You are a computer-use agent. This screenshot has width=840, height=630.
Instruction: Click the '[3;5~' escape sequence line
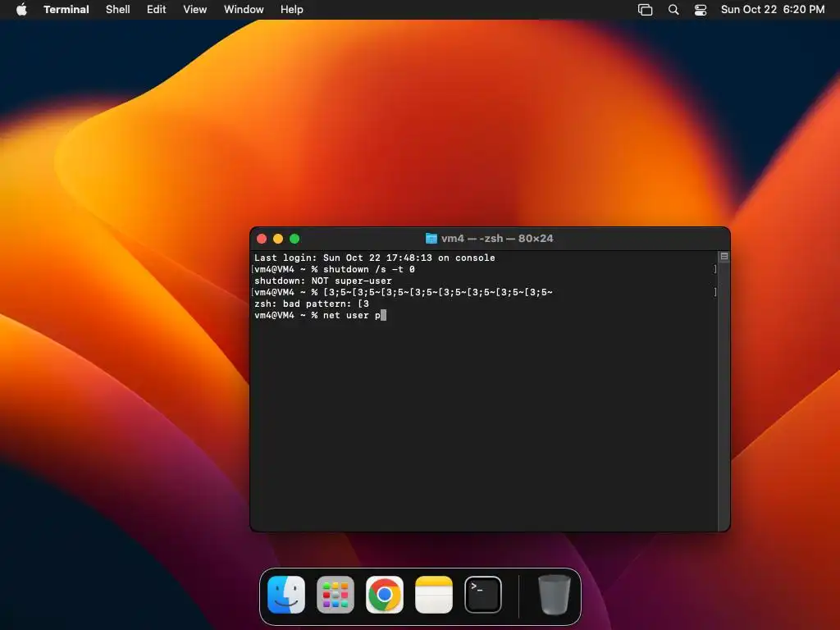point(404,293)
